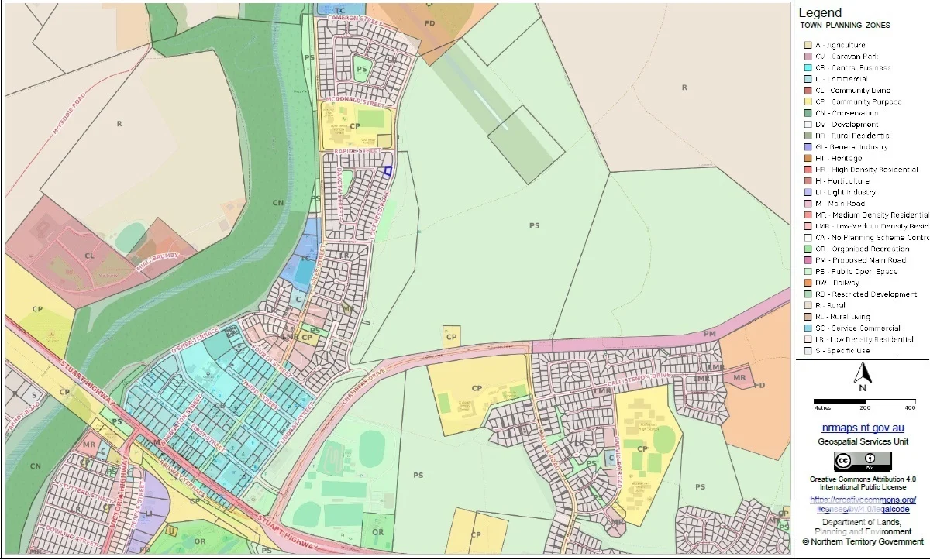This screenshot has height=560, width=930.
Task: Click the Commercial zone legend swatch
Action: tap(808, 79)
